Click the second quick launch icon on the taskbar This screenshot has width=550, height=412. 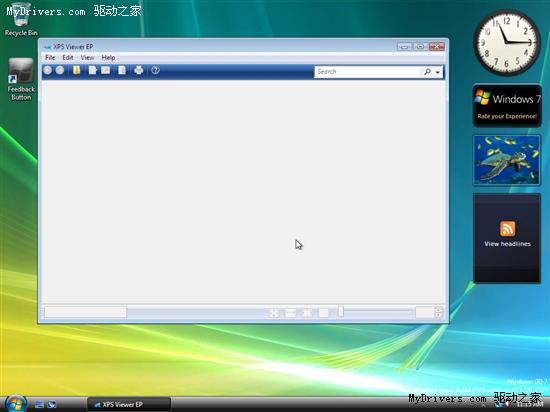[x=52, y=405]
